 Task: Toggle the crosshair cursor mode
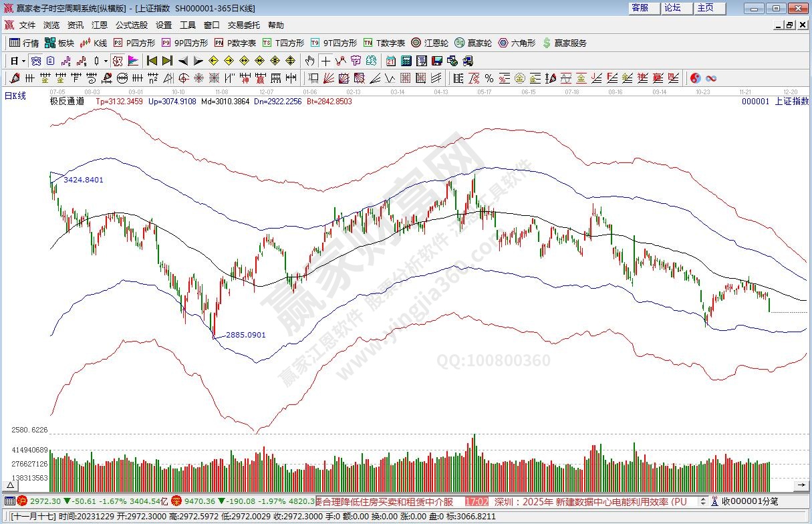325,61
